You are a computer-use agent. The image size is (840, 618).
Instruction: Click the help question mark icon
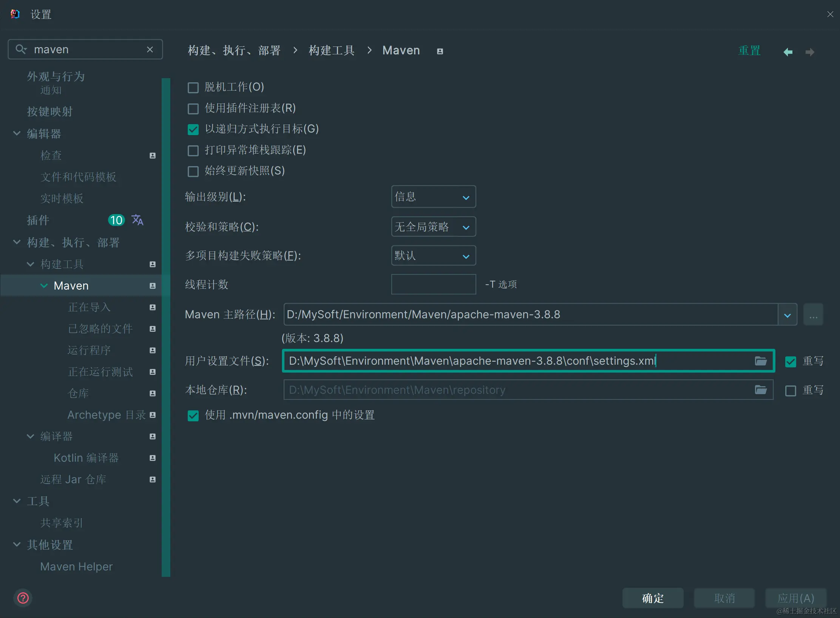click(23, 598)
